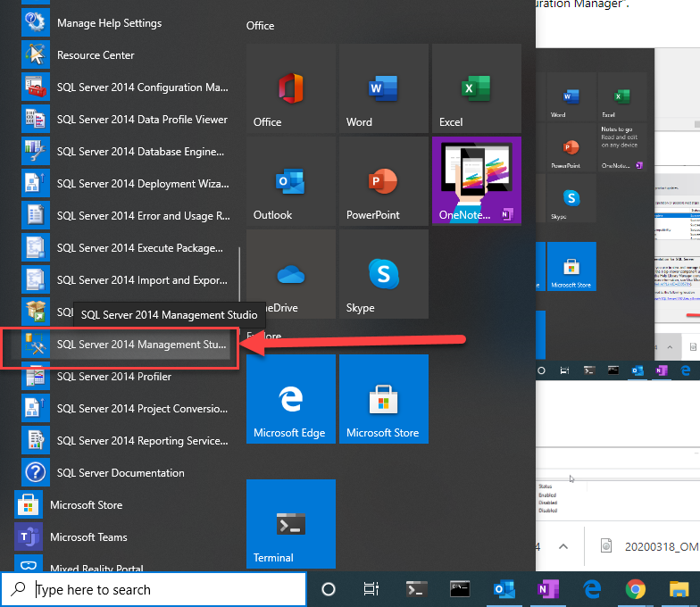Viewport: 700px width, 607px height.
Task: Click embedded screenshot in background document
Action: pos(618,212)
